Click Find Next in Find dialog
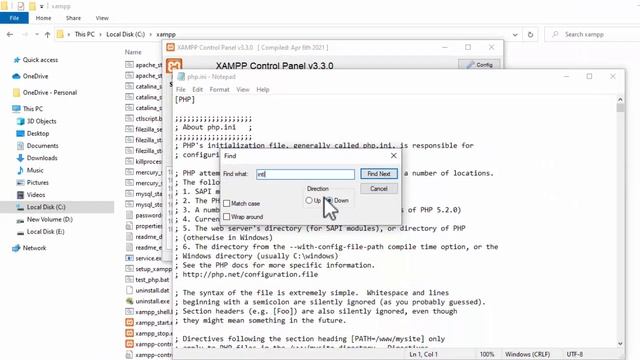The height and width of the screenshot is (360, 640). tap(379, 174)
